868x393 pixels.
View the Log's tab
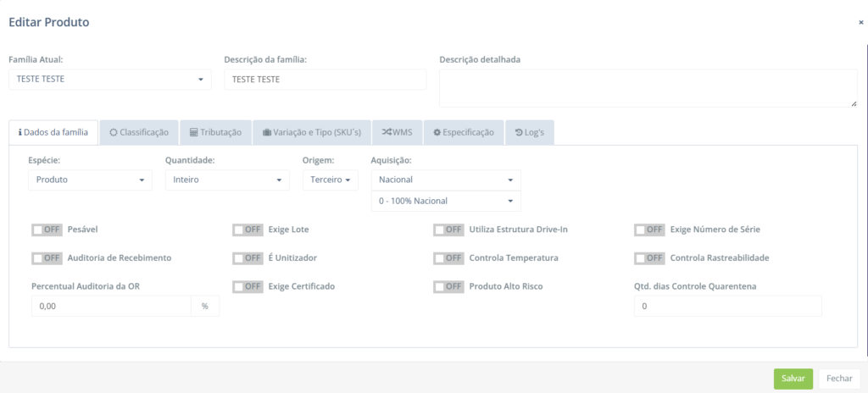tap(529, 132)
